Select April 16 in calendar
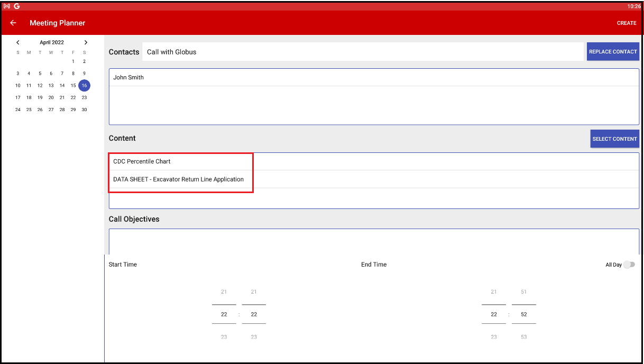Image resolution: width=644 pixels, height=364 pixels. 84,85
